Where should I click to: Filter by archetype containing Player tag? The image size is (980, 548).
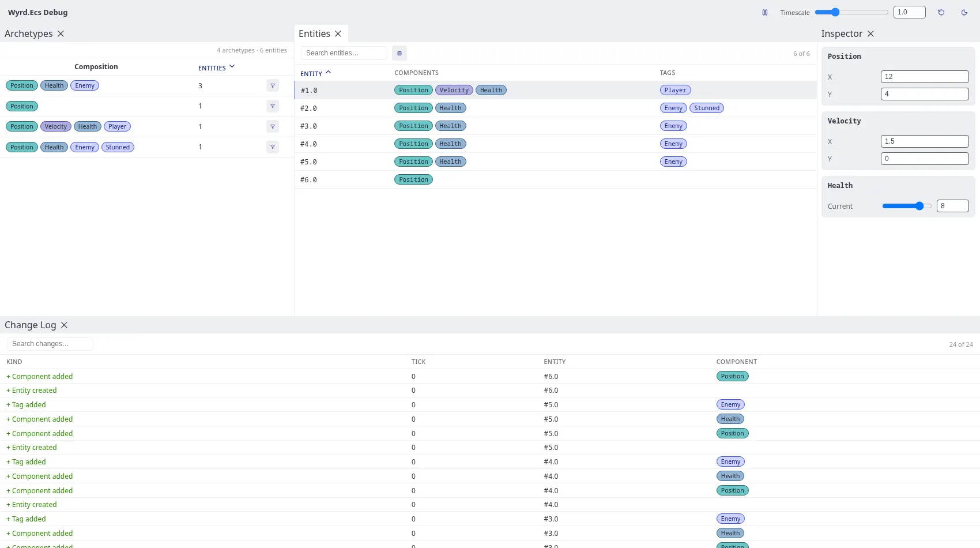(273, 126)
